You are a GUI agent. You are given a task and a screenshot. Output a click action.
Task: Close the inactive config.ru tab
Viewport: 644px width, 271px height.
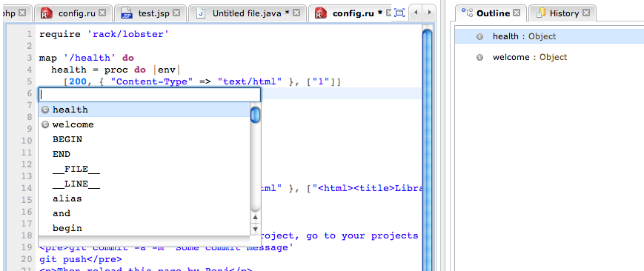102,13
